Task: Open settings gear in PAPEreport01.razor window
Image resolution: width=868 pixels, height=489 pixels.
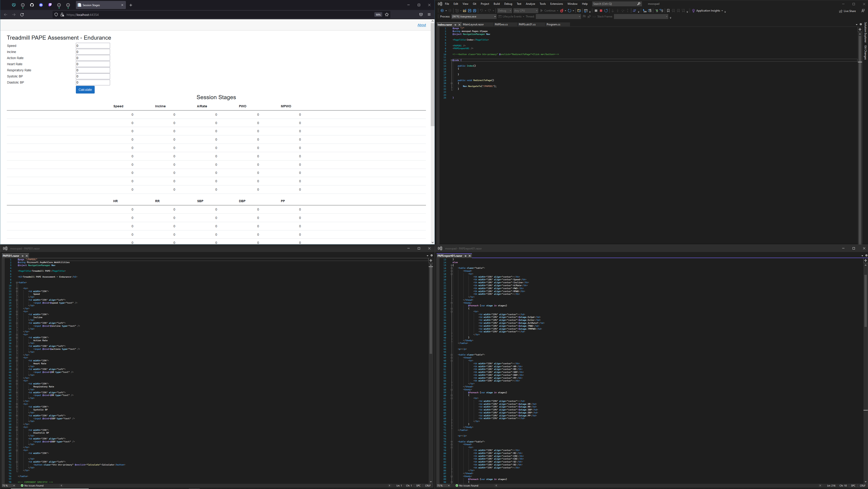Action: pyautogui.click(x=866, y=256)
